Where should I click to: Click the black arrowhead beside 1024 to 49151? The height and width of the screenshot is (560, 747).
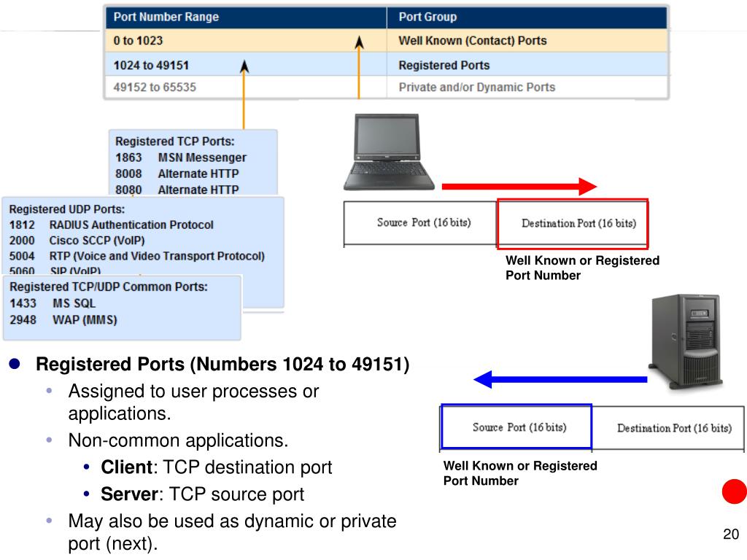[244, 68]
